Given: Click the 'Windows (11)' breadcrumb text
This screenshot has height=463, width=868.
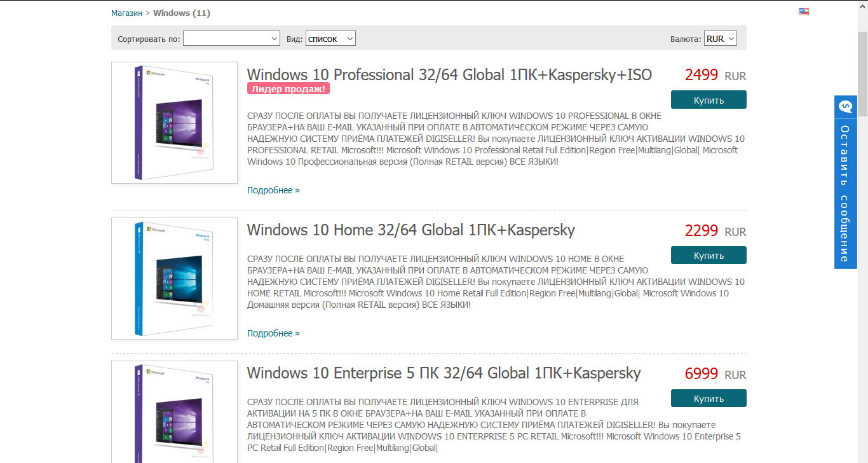Looking at the screenshot, I should [x=182, y=13].
